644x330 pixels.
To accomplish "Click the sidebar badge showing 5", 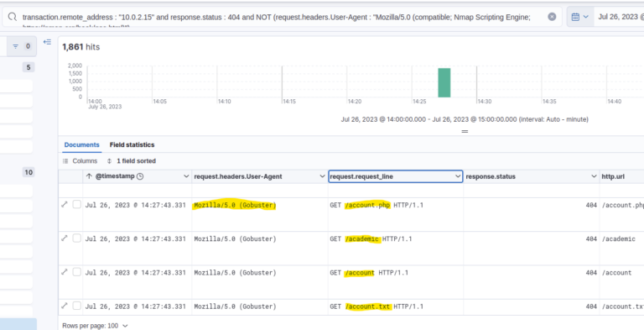I will [x=29, y=67].
